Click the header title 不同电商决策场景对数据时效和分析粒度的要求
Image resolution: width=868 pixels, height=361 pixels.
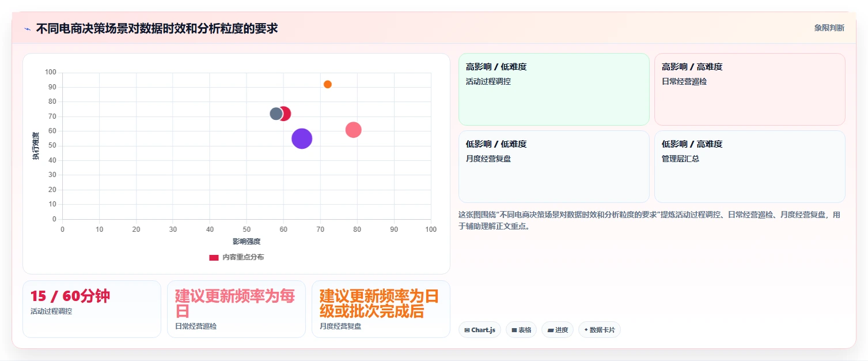(157, 28)
